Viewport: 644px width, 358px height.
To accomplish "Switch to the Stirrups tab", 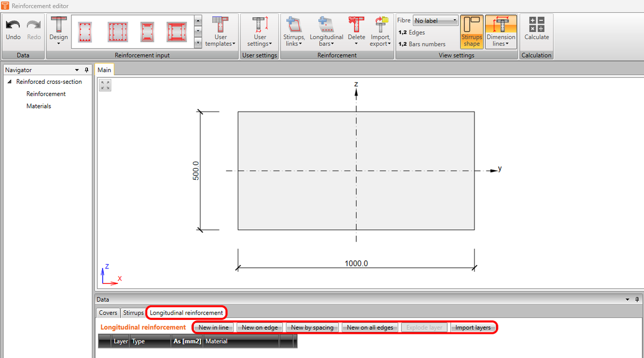I will (133, 312).
